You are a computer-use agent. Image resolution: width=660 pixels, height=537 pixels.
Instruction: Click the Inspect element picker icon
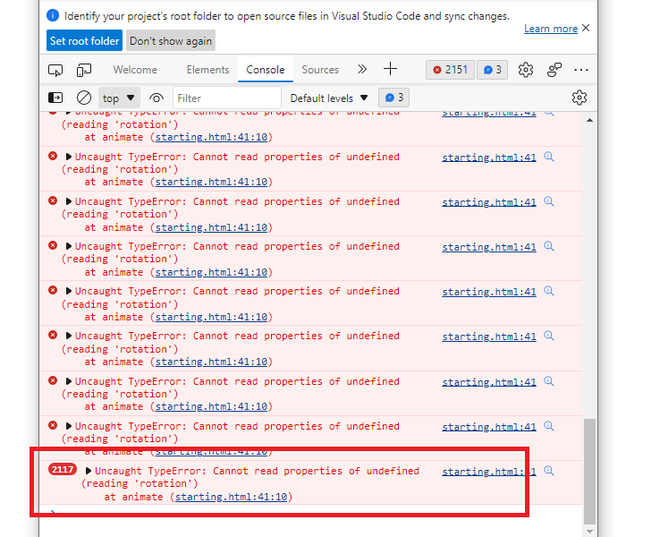(x=56, y=70)
